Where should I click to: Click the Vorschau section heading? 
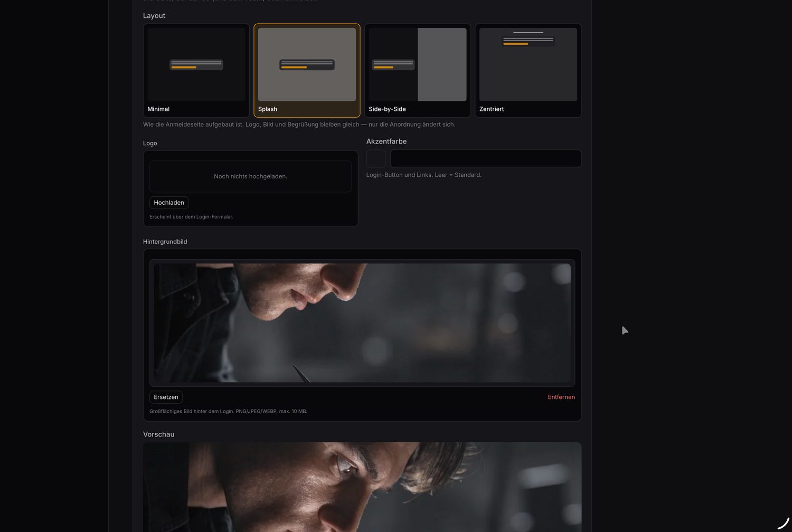(158, 434)
